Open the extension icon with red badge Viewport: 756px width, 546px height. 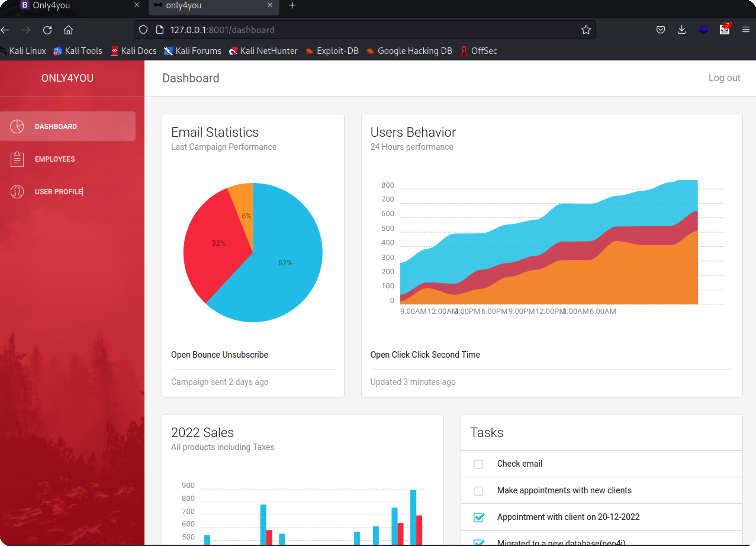click(x=724, y=30)
